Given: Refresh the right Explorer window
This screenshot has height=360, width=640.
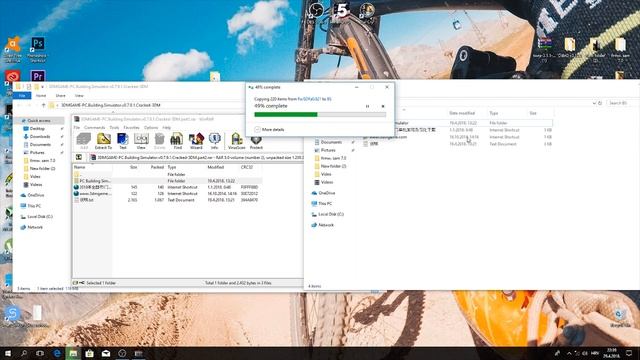Looking at the screenshot, I should (x=600, y=103).
